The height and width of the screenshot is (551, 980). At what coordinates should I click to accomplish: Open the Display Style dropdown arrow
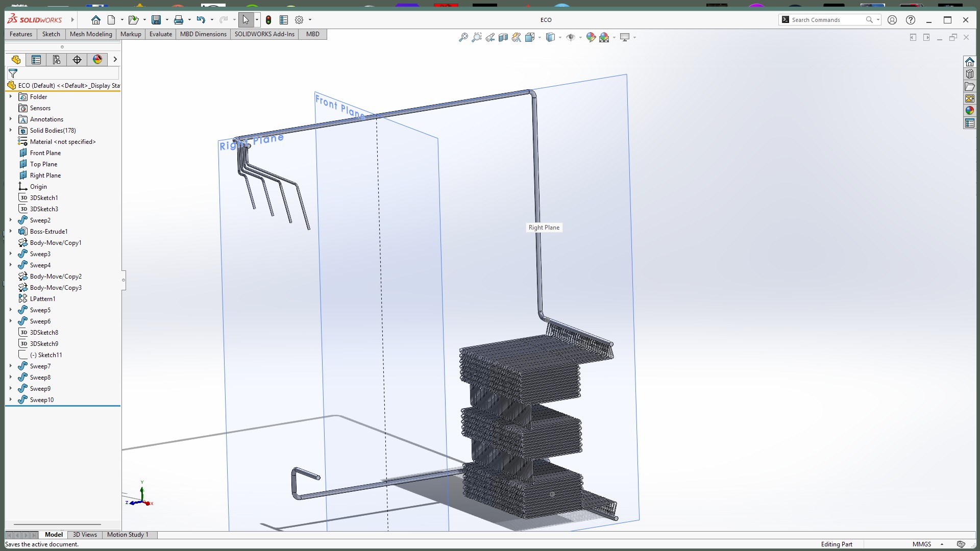click(x=560, y=37)
